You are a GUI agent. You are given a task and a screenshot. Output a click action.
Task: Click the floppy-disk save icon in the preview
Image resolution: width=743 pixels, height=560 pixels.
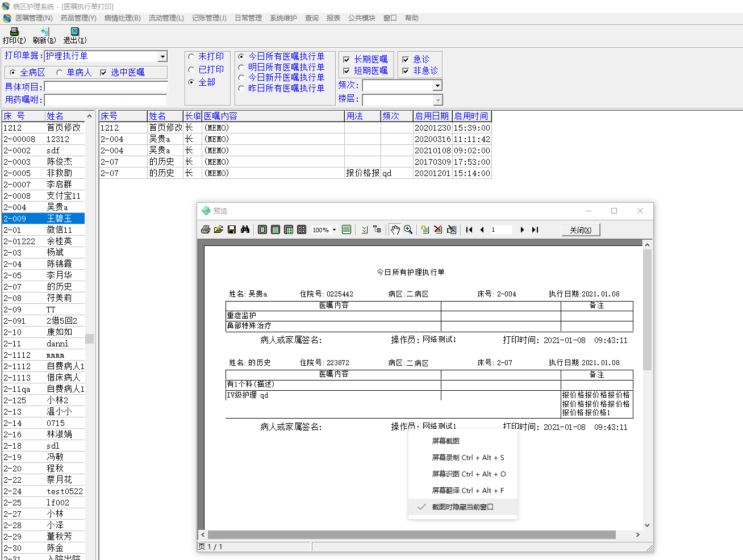[x=232, y=229]
